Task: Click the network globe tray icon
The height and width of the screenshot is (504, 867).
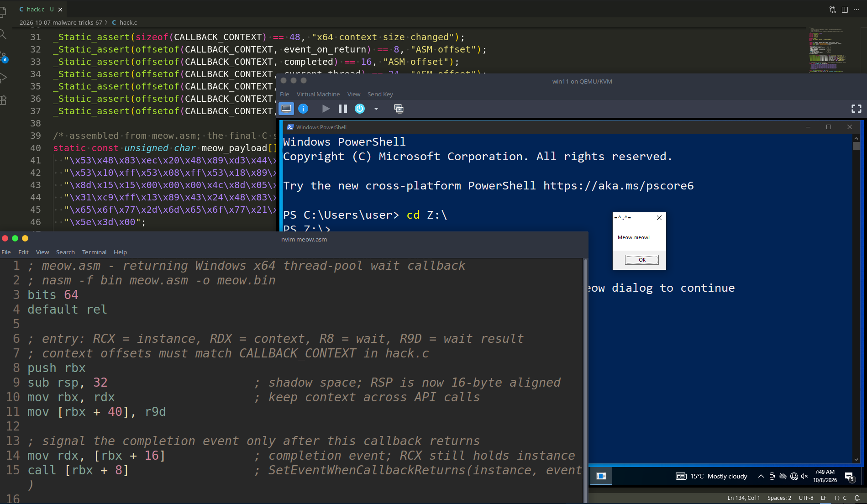Action: 794,476
